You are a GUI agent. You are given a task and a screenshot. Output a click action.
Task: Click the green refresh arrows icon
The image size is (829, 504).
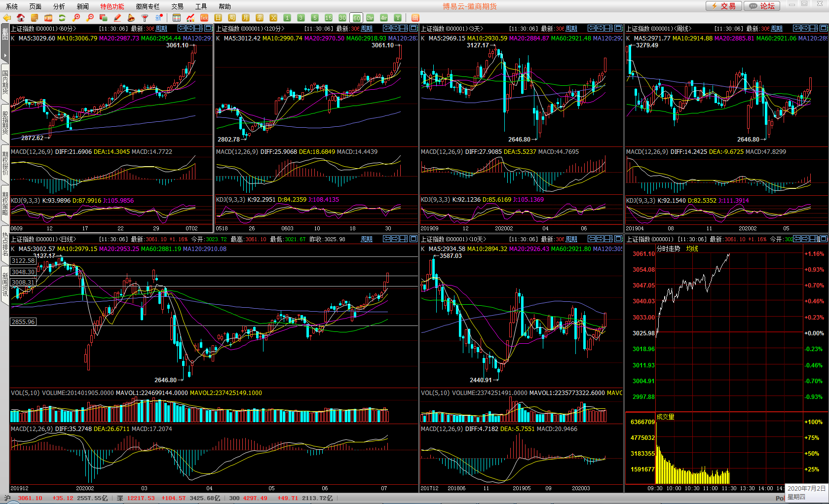click(x=62, y=18)
